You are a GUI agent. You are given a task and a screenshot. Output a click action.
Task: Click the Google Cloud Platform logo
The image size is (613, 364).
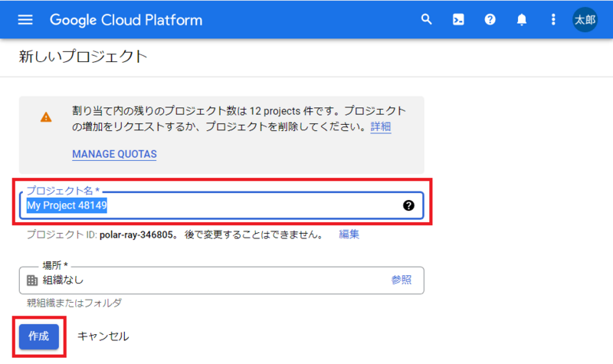tap(126, 19)
